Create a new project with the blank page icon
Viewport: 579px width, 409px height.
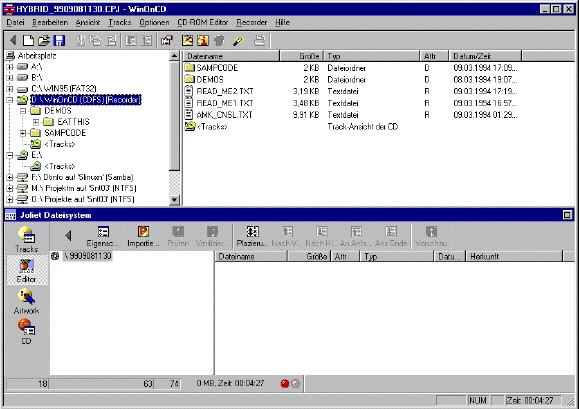pyautogui.click(x=28, y=40)
